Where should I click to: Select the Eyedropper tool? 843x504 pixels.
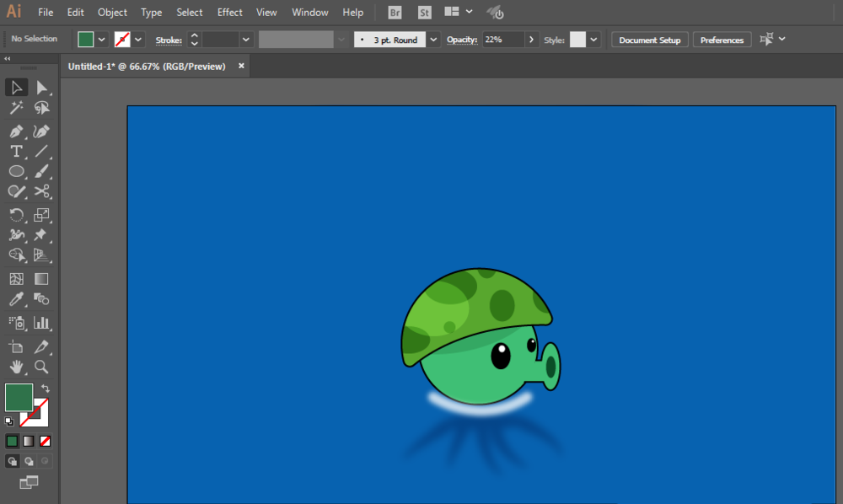tap(16, 299)
